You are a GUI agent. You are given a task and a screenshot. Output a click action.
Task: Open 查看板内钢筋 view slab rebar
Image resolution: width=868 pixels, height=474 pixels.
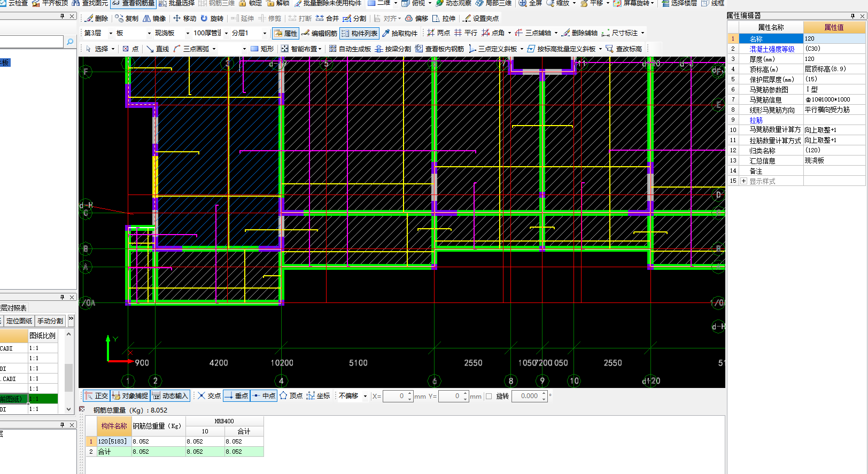tap(439, 49)
